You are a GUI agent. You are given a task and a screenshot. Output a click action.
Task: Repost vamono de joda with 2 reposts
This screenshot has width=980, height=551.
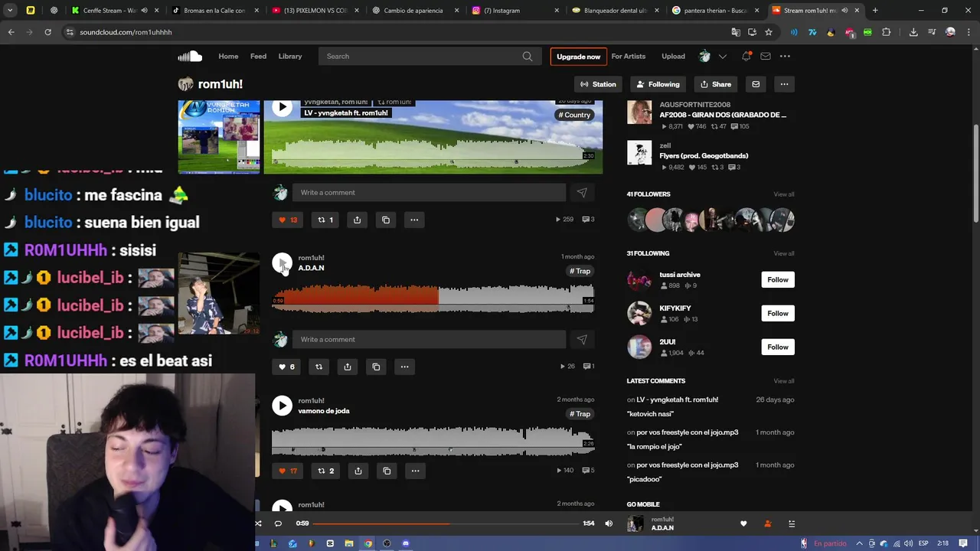pos(326,471)
